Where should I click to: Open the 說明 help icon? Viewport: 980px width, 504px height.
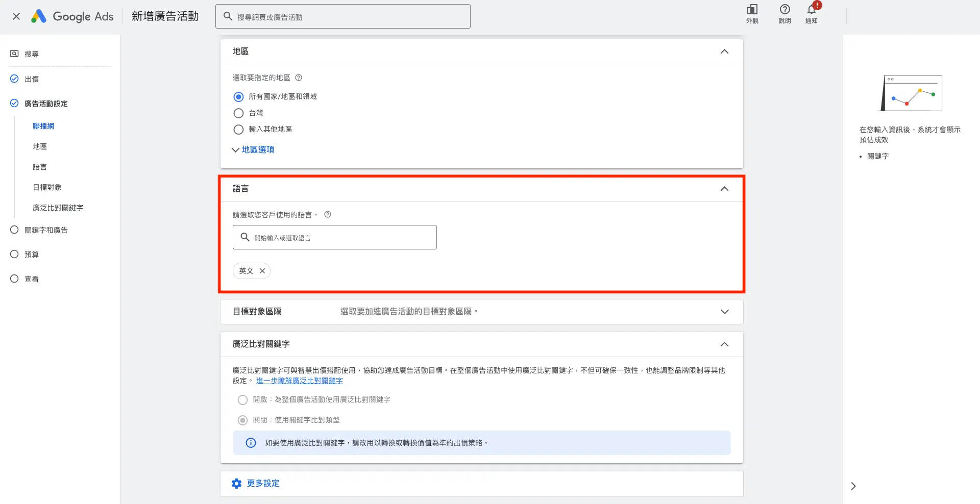(785, 14)
